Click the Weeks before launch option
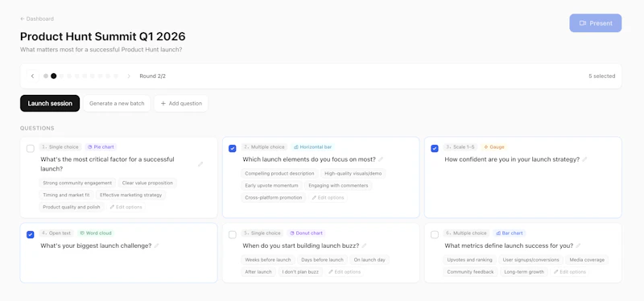The height and width of the screenshot is (301, 644). (x=268, y=259)
